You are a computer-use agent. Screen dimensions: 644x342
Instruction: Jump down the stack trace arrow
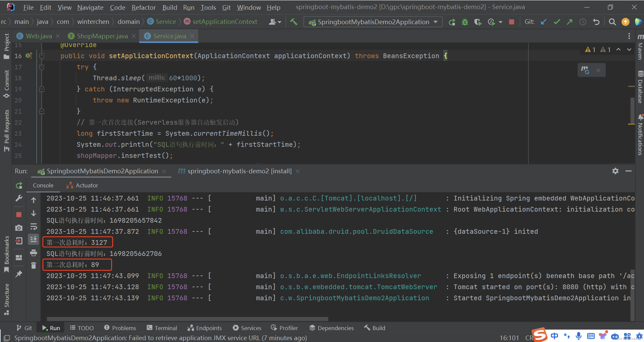pos(33,213)
